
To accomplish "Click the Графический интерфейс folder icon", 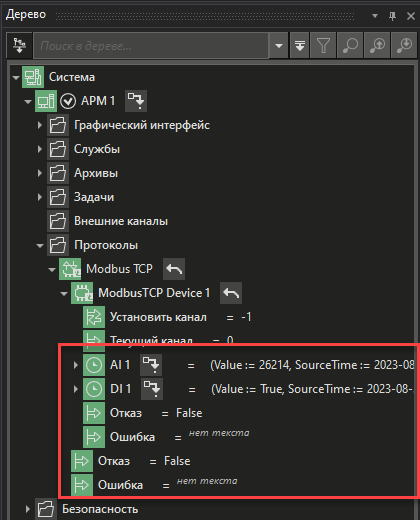I will pyautogui.click(x=58, y=125).
